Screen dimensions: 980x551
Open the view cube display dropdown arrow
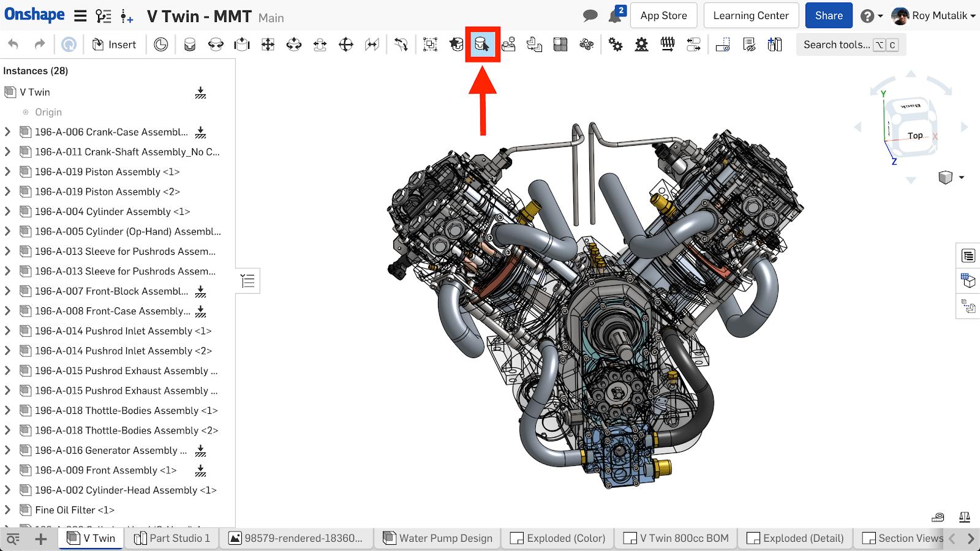coord(962,178)
